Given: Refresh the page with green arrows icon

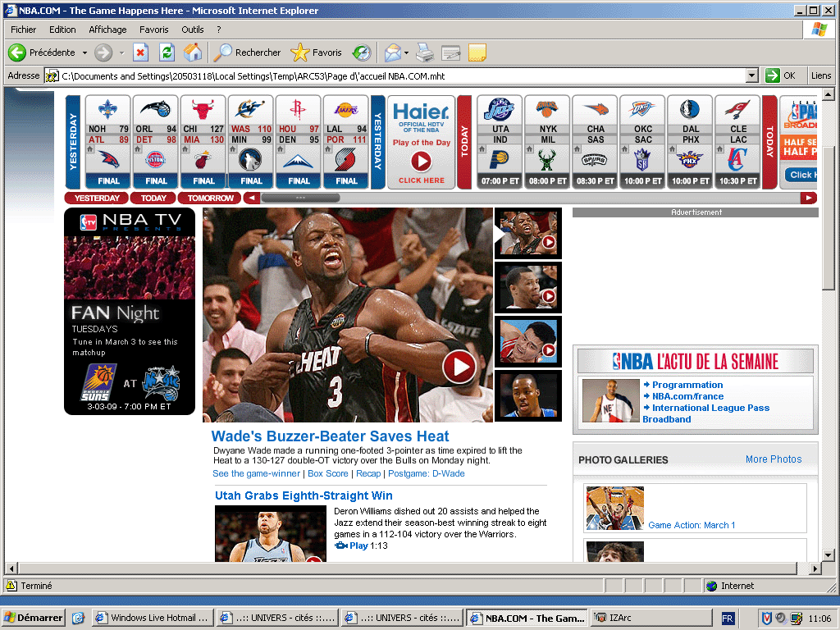Looking at the screenshot, I should [x=167, y=52].
